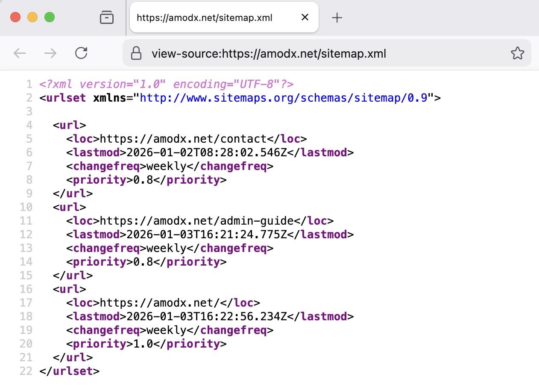The width and height of the screenshot is (539, 392).
Task: Switch to the sitemap.xml browser tab
Action: (x=204, y=18)
